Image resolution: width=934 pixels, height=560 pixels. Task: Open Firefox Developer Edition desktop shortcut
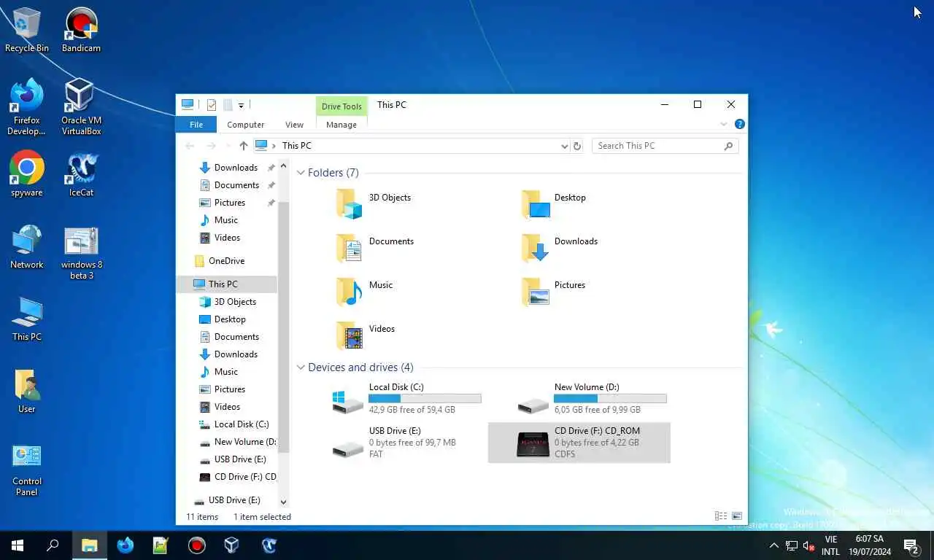pyautogui.click(x=27, y=107)
